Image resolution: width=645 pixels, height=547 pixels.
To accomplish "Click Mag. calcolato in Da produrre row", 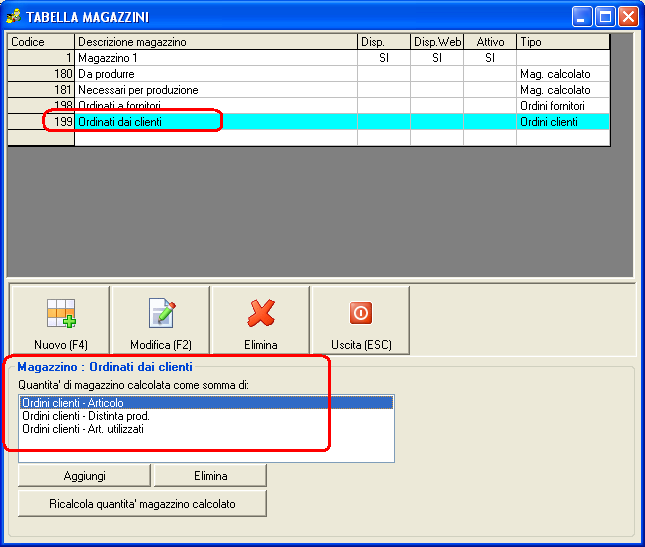I will (563, 74).
